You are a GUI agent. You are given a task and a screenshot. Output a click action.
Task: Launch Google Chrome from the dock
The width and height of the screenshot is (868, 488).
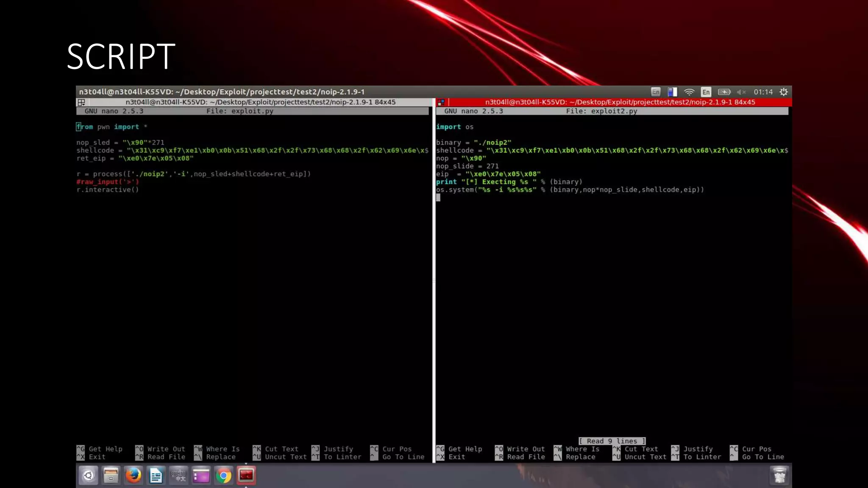(224, 476)
